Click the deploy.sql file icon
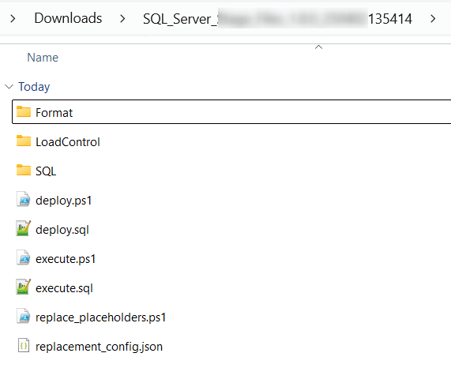Viewport: 451px width, 368px height. (23, 229)
